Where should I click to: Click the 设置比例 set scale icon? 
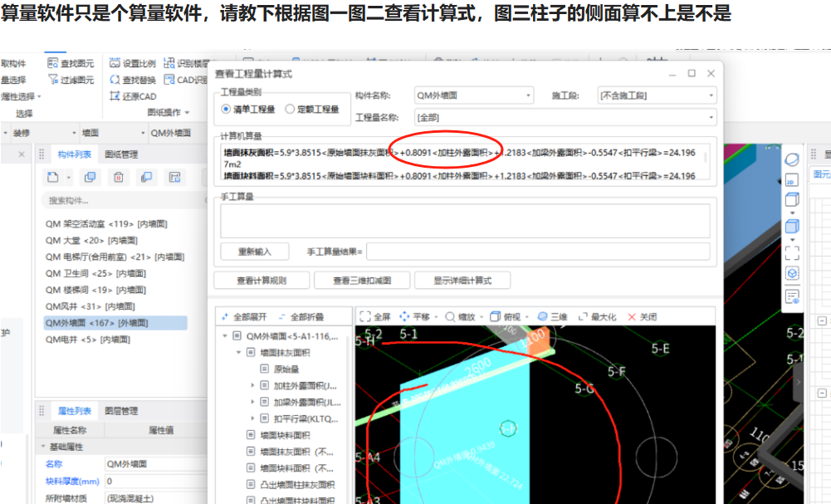pyautogui.click(x=115, y=63)
